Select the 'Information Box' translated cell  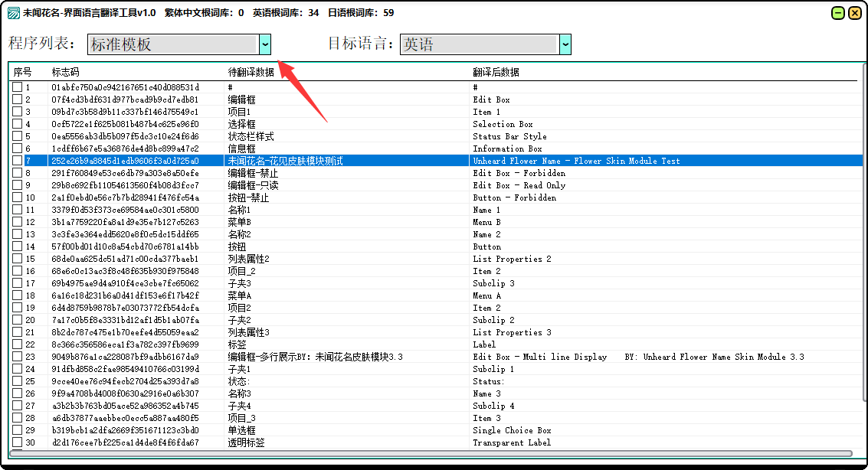[x=507, y=149]
